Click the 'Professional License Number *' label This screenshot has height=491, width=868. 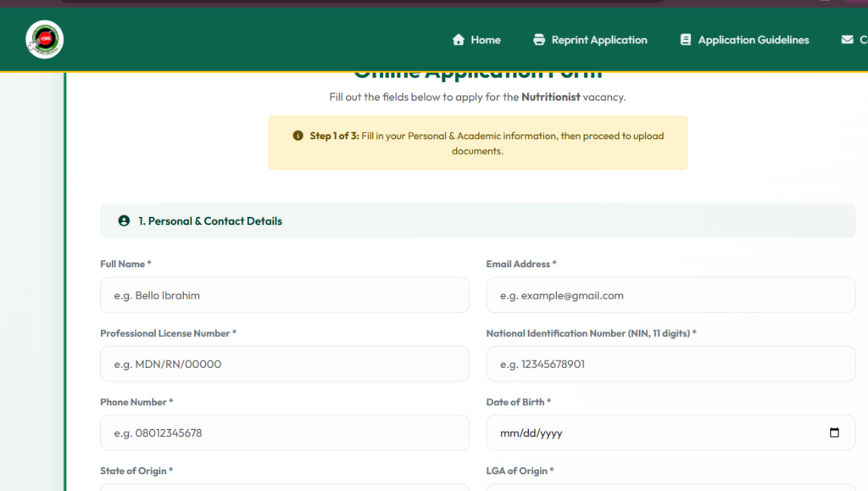pos(169,333)
